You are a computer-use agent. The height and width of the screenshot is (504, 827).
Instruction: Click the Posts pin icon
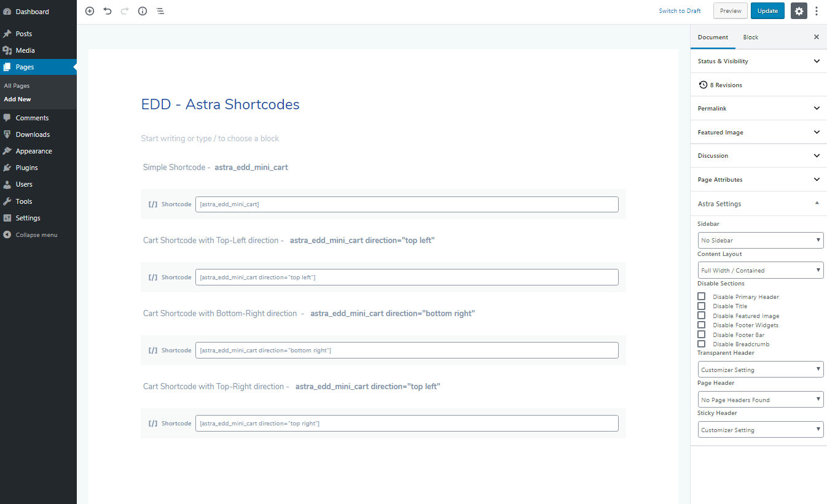point(7,34)
